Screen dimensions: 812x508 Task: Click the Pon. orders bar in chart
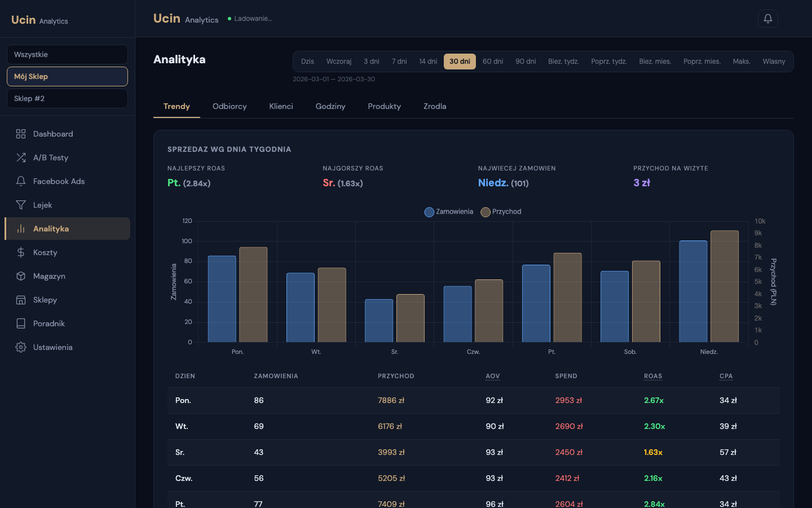pos(222,299)
